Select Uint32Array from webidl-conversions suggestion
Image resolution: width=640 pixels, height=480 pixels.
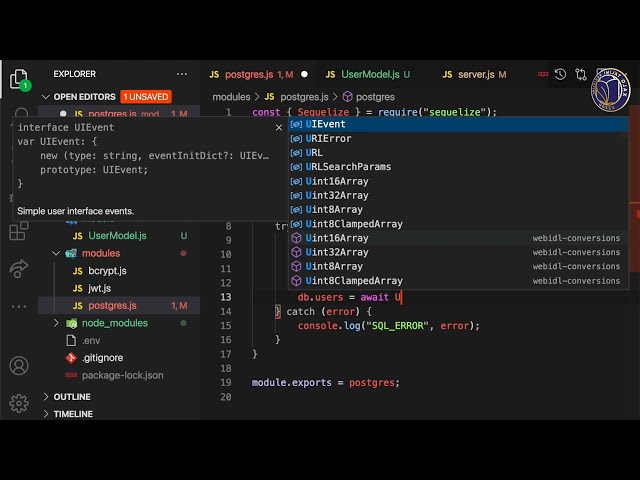point(458,252)
